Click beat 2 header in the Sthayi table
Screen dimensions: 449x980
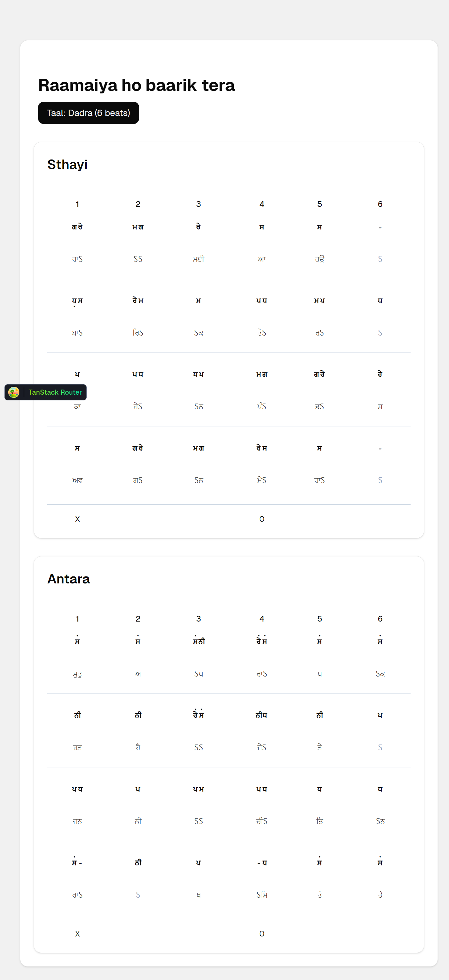[x=138, y=204]
